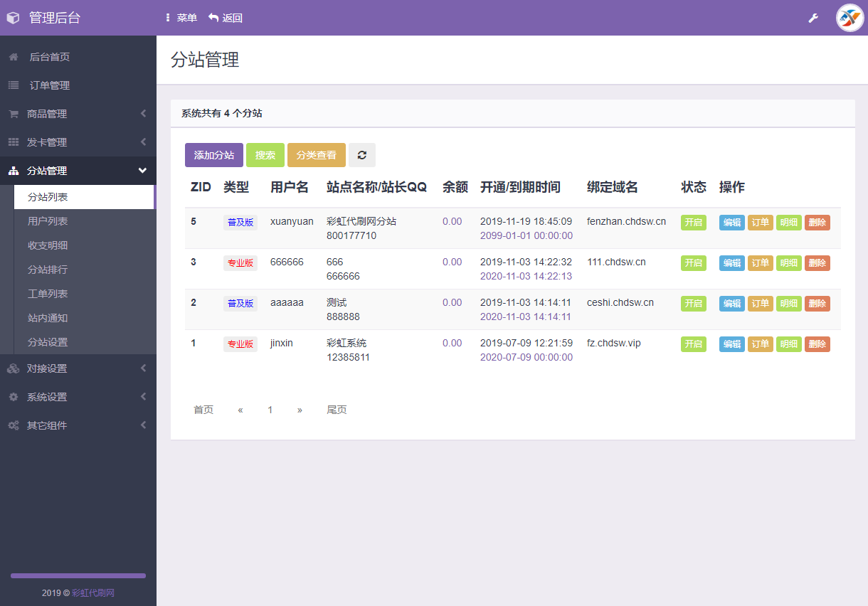Toggle 开启 status on the 666666 row
Viewport: 868px width, 606px height.
(693, 262)
